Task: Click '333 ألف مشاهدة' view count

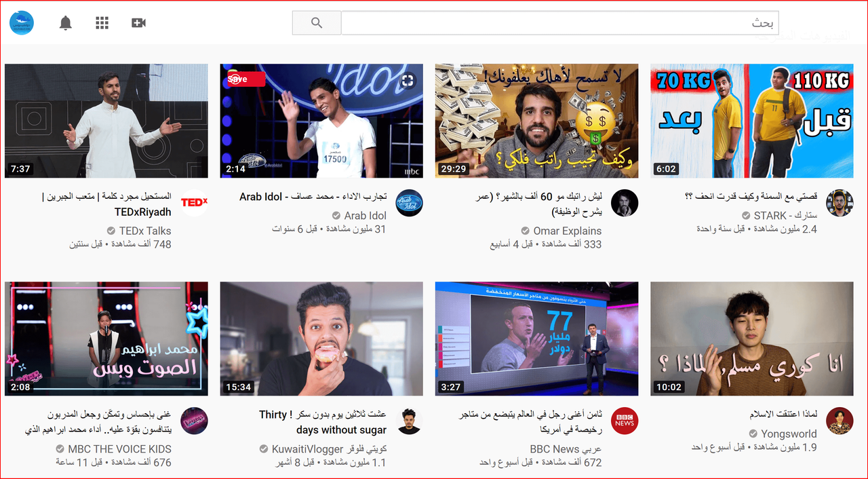Action: point(571,244)
